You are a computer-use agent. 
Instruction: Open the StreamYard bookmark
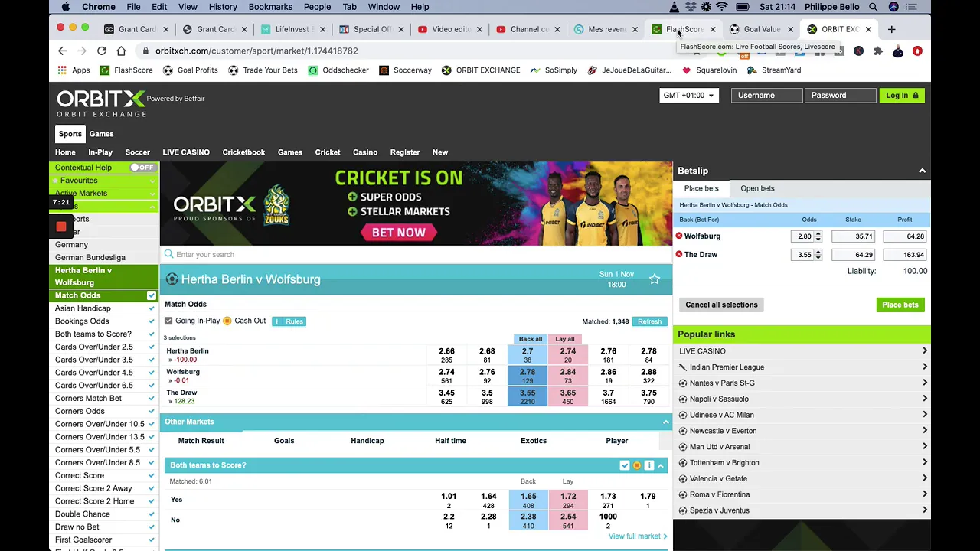[x=774, y=70]
